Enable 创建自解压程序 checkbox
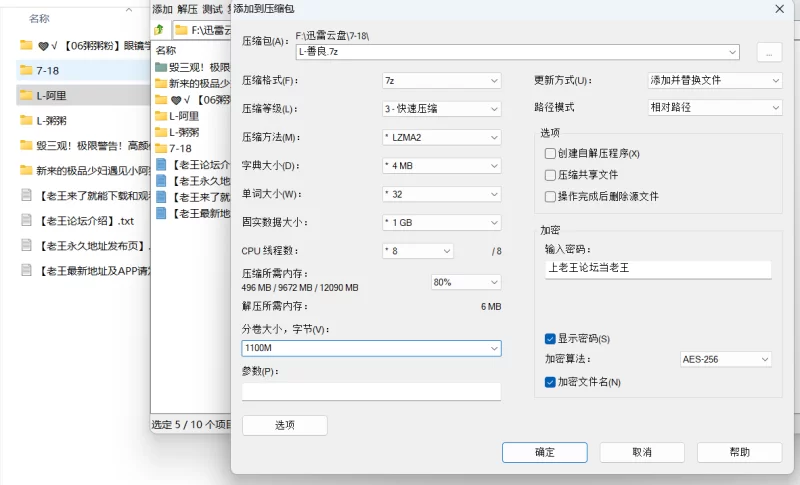Screen dimensions: 800x485 [550, 154]
